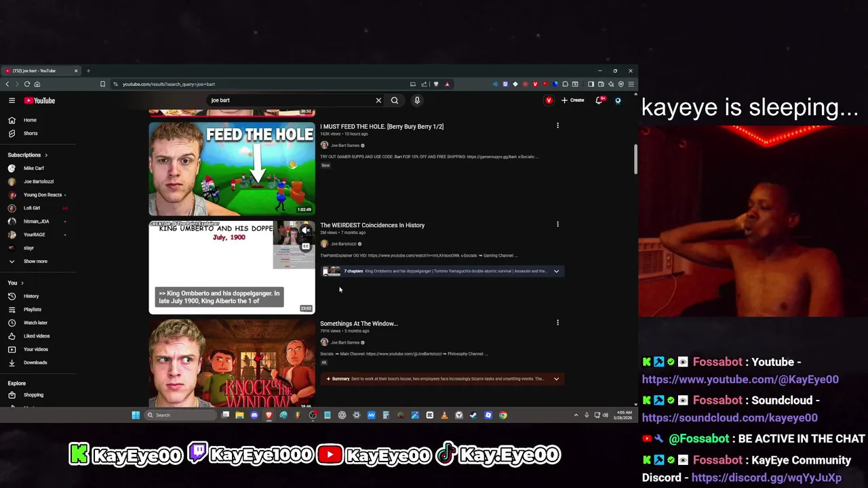Expand the 7 chapters dropdown arrow

556,271
